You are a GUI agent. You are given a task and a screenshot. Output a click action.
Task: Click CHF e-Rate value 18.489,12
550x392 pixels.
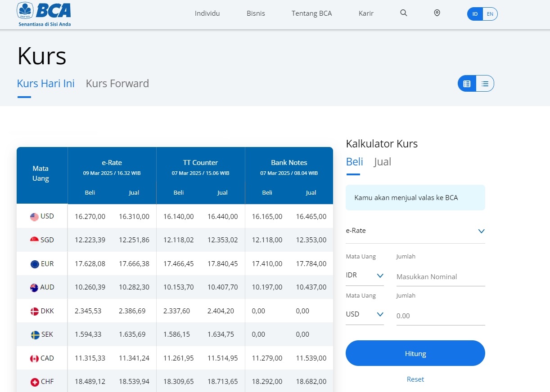[x=90, y=382]
